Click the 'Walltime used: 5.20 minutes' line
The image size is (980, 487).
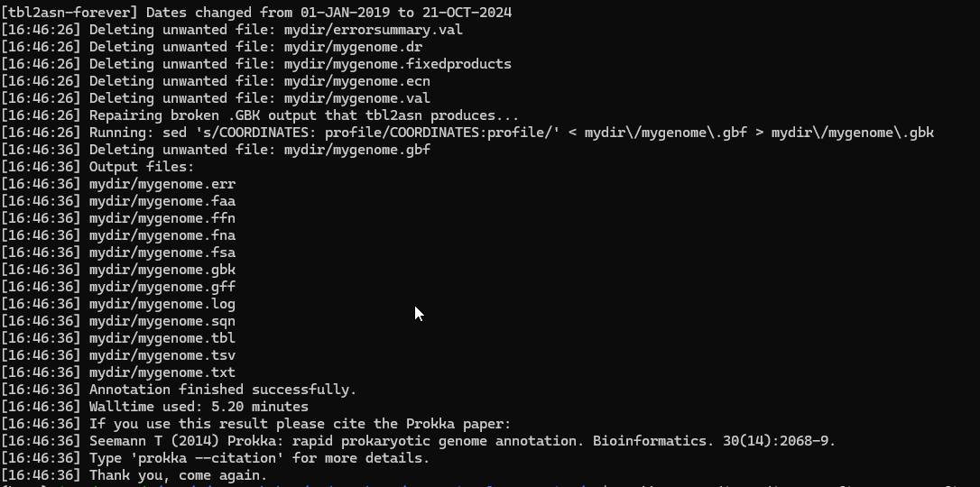coord(199,407)
